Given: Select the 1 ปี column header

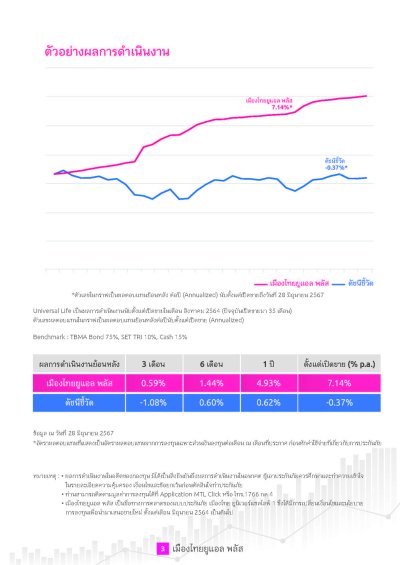Looking at the screenshot, I should click(269, 364).
